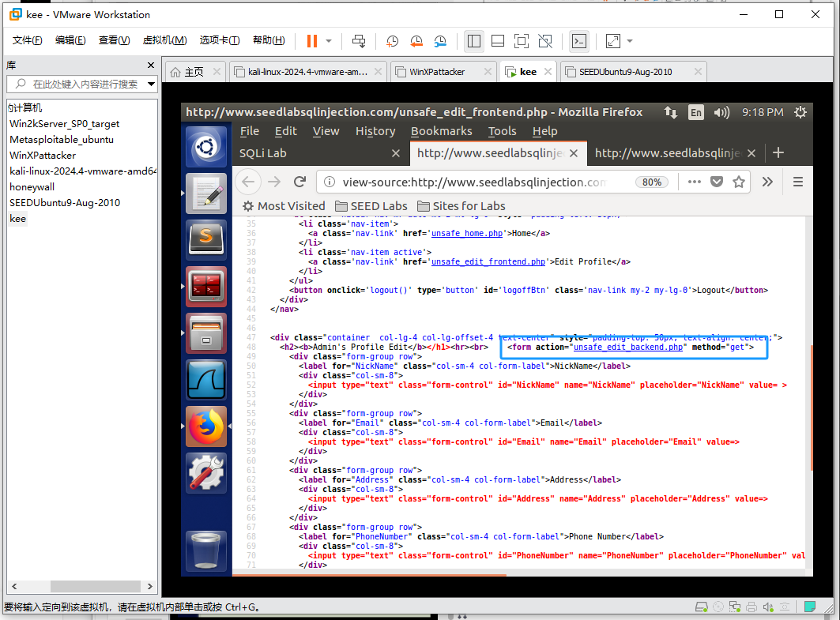Viewport: 840px width, 620px height.
Task: Go back with Firefox back arrow
Action: pos(248,182)
